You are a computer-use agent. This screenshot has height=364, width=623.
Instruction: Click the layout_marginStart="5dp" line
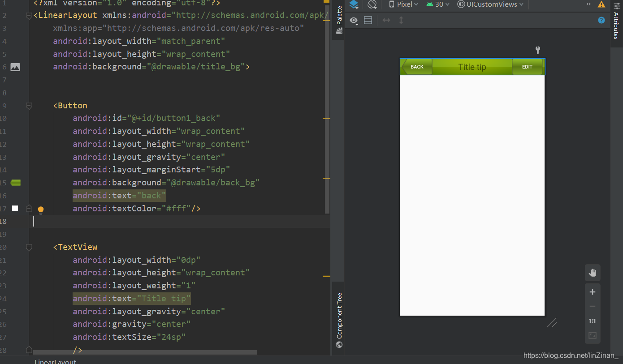[151, 170]
